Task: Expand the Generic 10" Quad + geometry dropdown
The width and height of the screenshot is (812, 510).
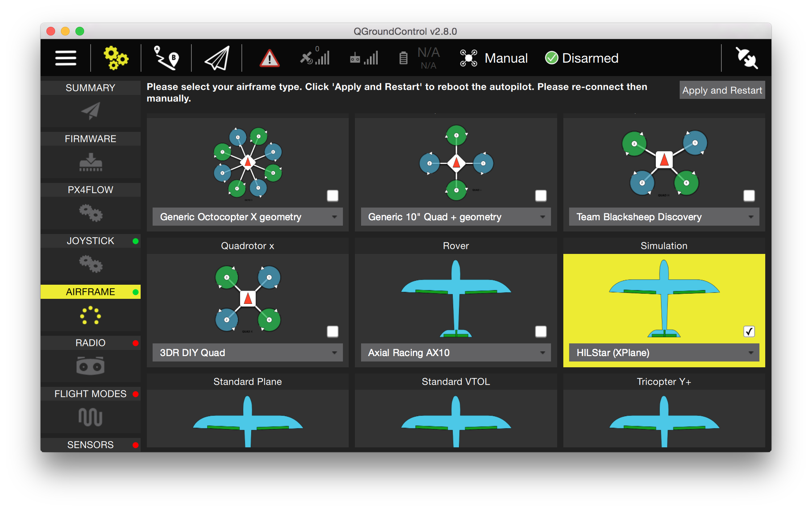Action: coord(456,217)
